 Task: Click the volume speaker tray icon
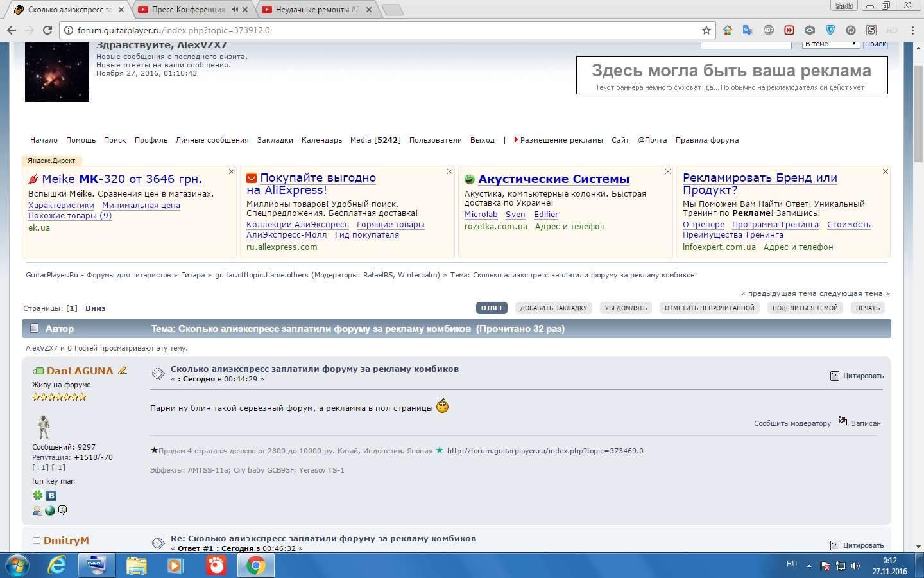pyautogui.click(x=855, y=566)
